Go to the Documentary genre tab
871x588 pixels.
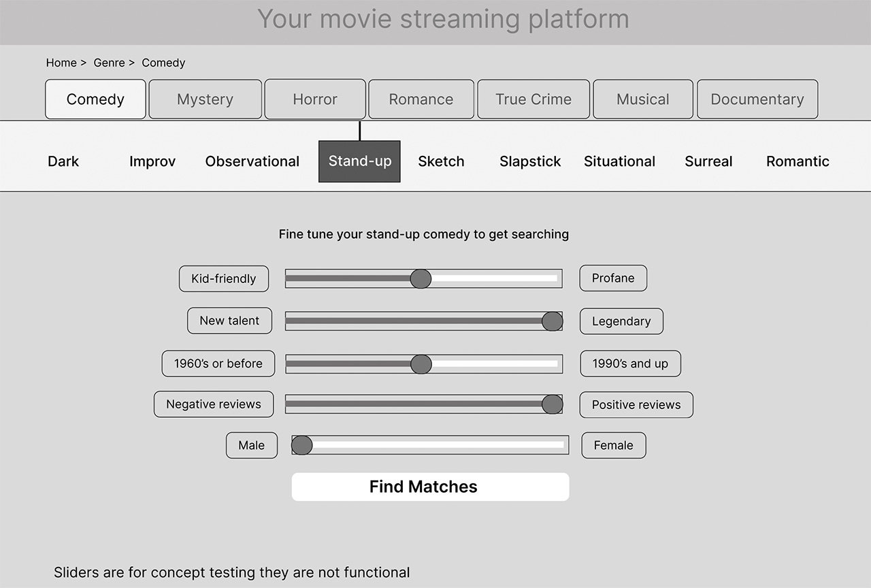point(757,99)
